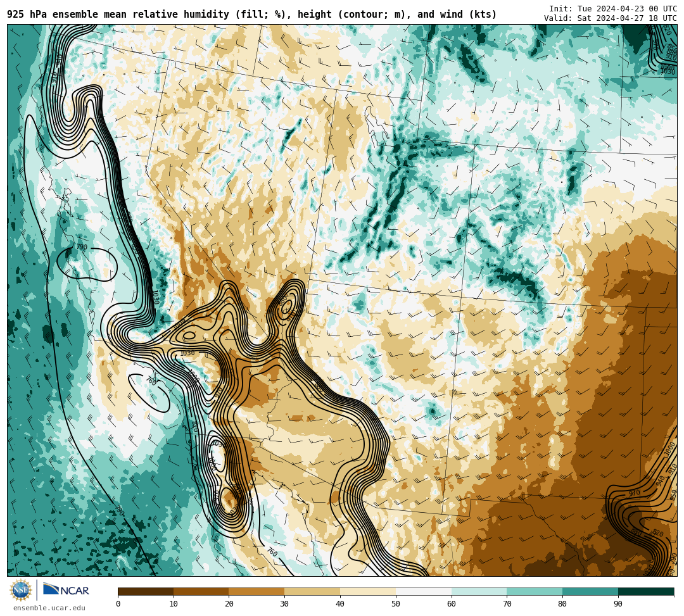Click the 0-10 darkest brown colorbar segment
Viewport: 684px width, 616px height.
146,591
